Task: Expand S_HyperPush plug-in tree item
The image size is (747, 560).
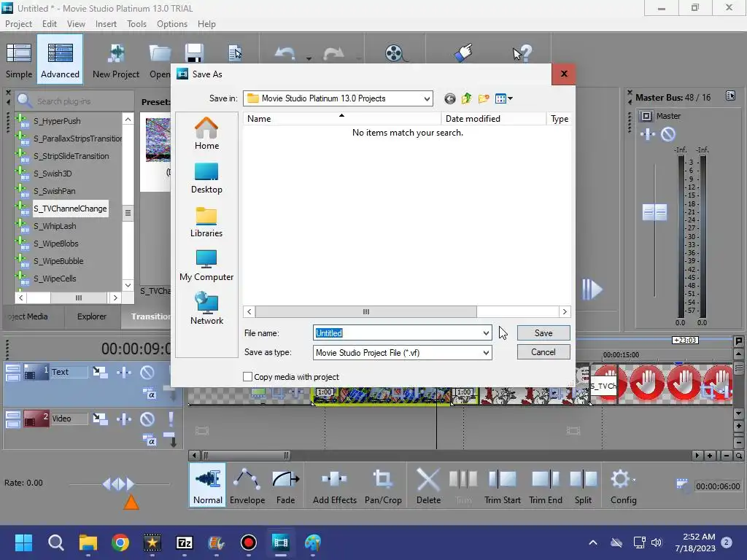Action: tap(21, 120)
